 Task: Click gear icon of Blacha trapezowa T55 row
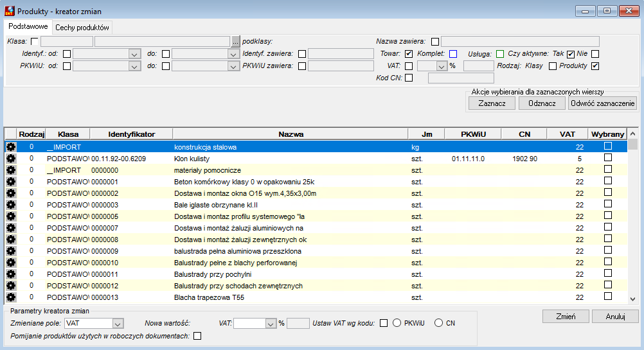pyautogui.click(x=11, y=297)
